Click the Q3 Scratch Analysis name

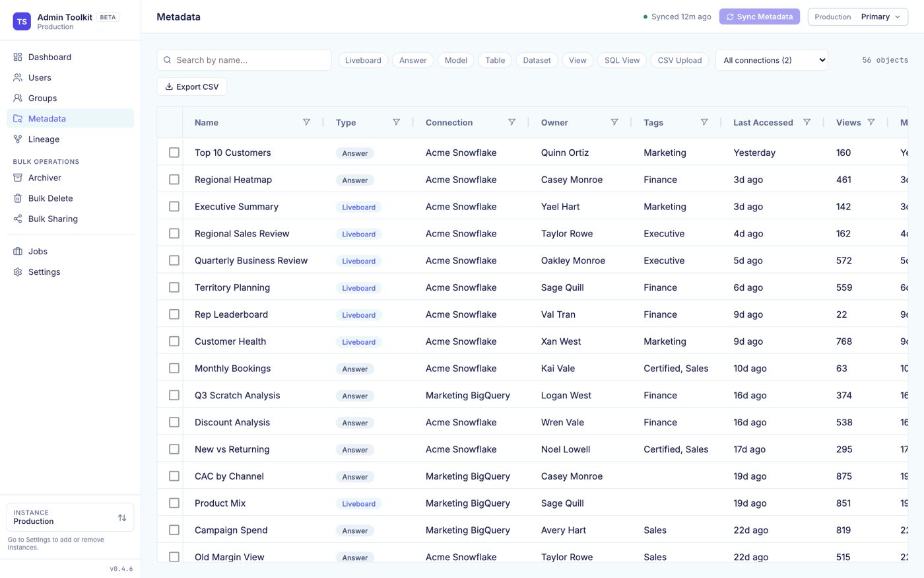point(237,396)
